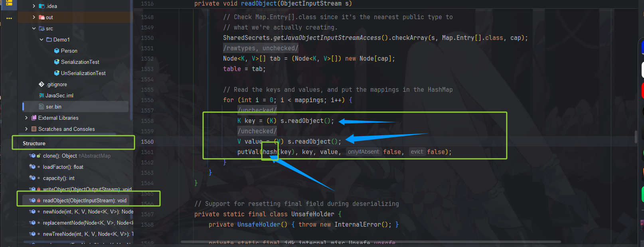
Task: Click checkArray call on line 1550
Action: [x=409, y=38]
